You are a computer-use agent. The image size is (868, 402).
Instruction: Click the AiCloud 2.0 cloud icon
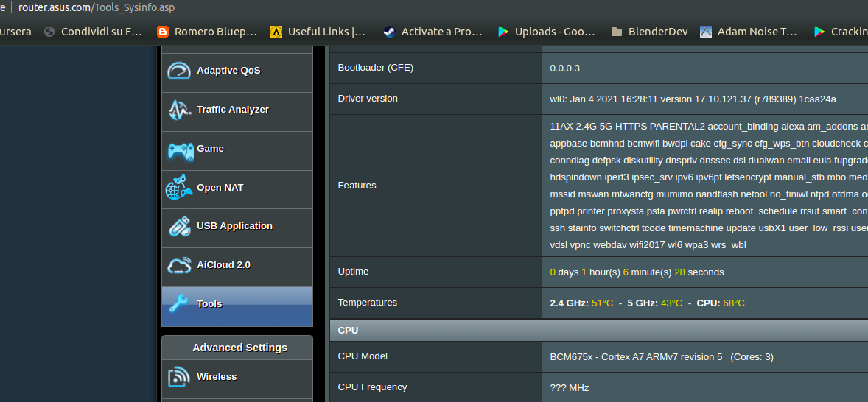pyautogui.click(x=179, y=265)
